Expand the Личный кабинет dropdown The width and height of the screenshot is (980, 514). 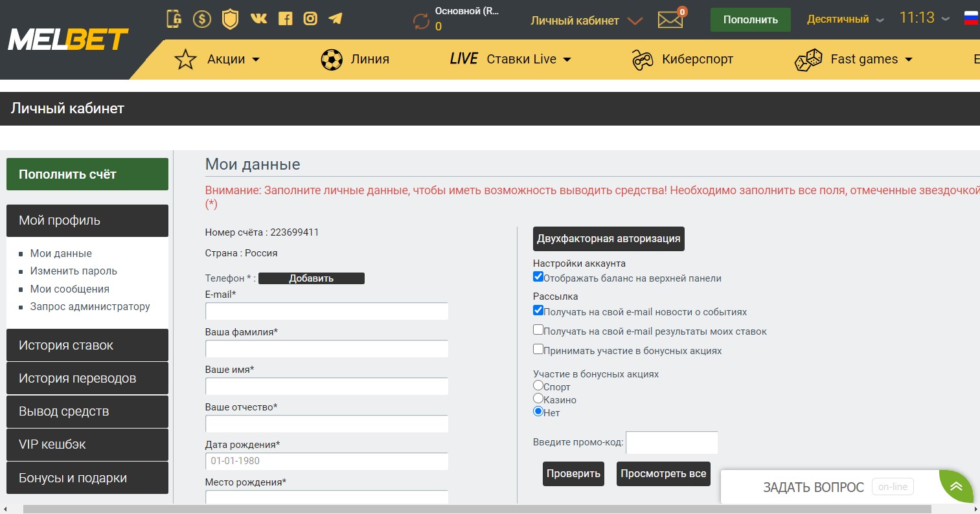[x=586, y=21]
